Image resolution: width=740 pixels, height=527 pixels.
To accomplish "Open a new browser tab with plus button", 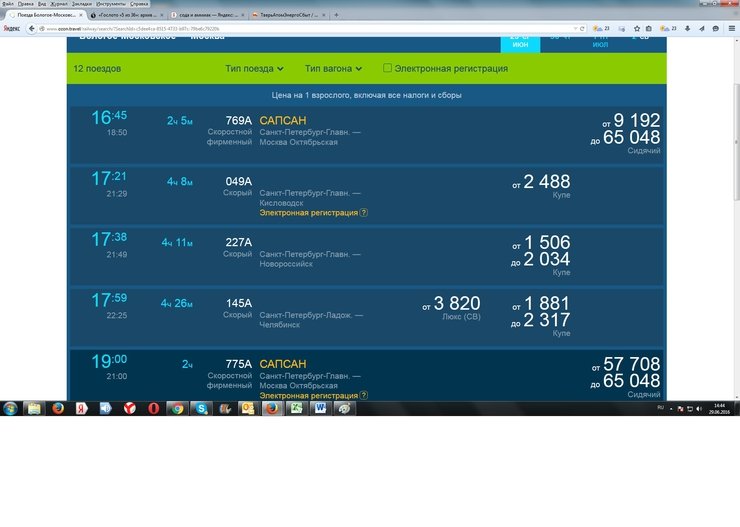I will tap(336, 16).
